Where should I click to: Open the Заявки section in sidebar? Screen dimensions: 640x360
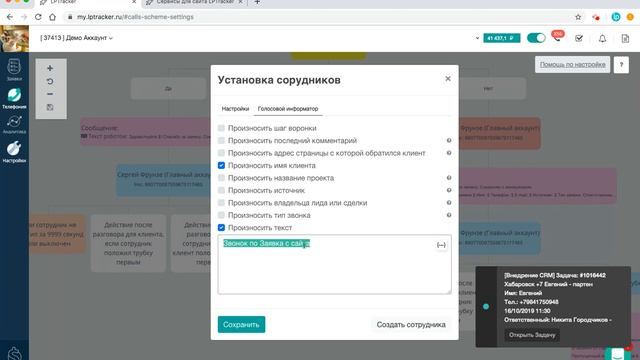point(14,69)
